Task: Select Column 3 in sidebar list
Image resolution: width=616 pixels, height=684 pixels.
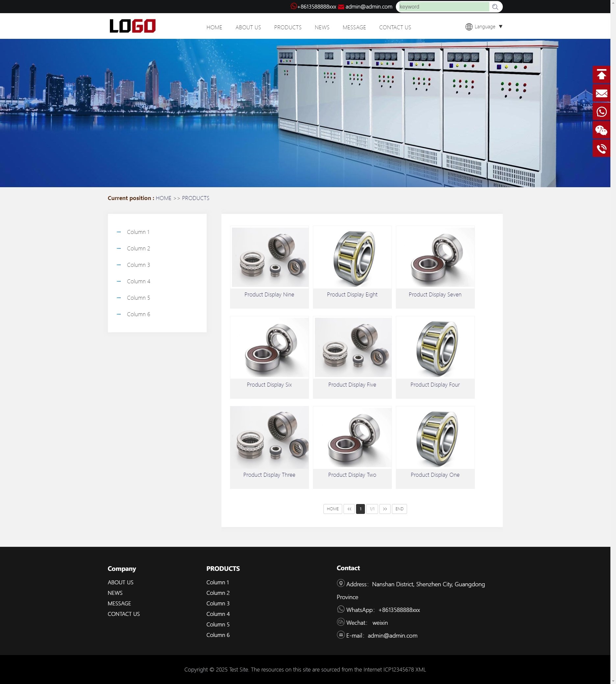Action: [138, 265]
